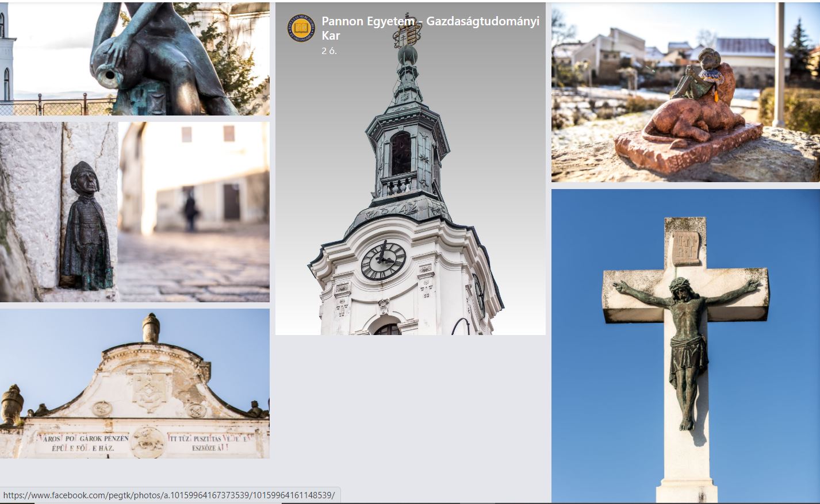Click the stone urn finial atop the gable

tap(151, 328)
